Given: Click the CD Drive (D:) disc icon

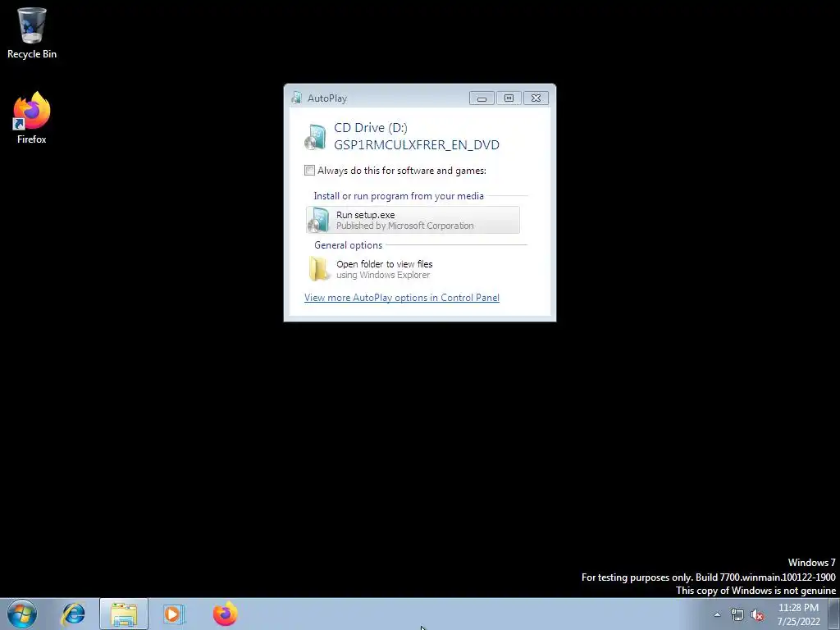Looking at the screenshot, I should tap(316, 137).
